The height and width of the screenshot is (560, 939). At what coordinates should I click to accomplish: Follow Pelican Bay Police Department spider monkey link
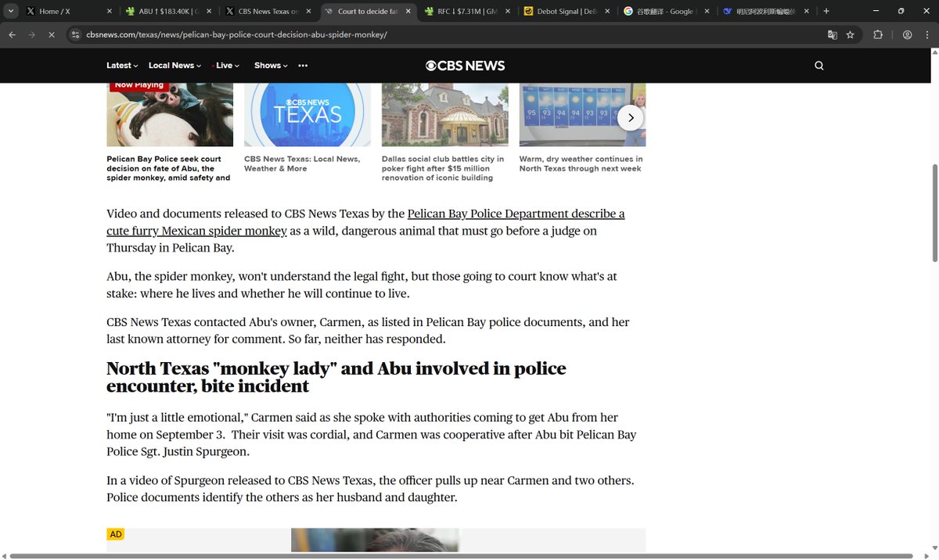[365, 222]
